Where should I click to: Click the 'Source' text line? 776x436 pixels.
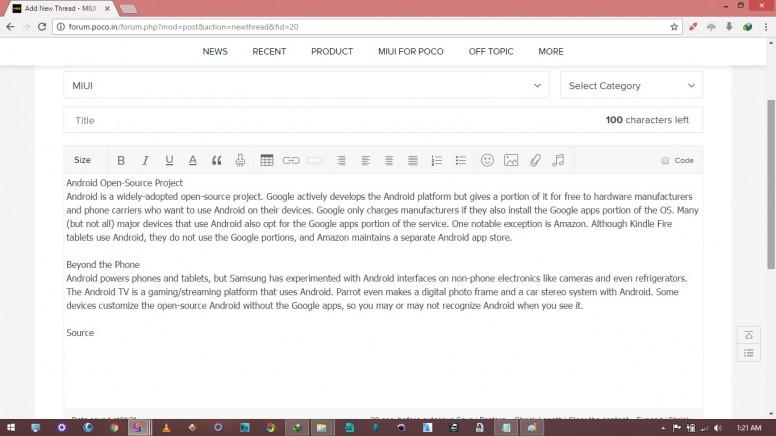[80, 333]
